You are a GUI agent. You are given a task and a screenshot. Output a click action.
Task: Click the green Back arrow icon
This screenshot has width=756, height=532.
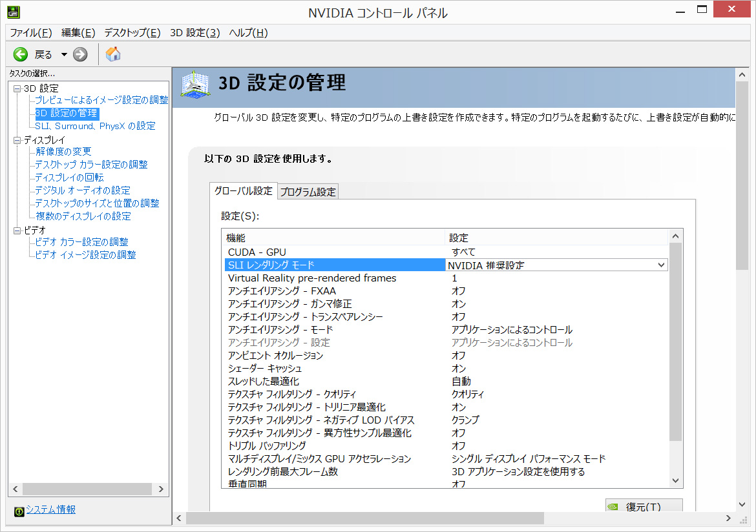tap(21, 55)
